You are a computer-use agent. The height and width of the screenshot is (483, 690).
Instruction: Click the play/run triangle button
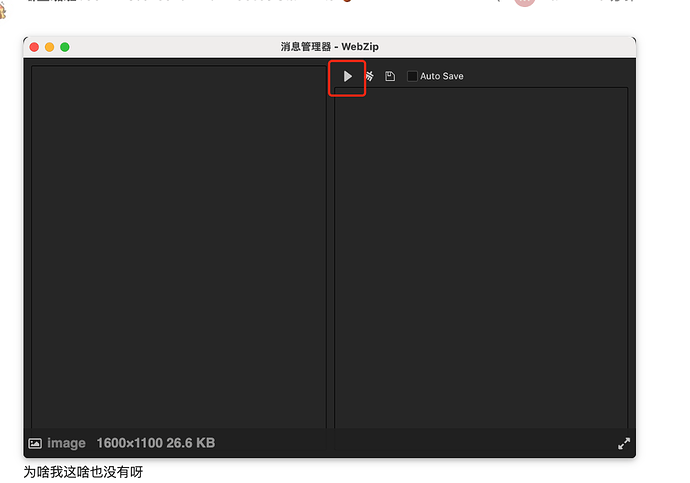tap(348, 77)
